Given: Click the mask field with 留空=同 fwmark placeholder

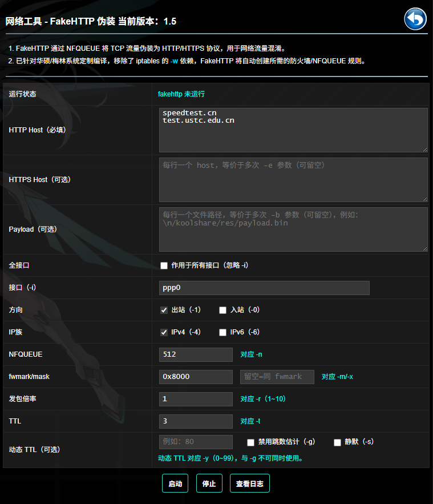Looking at the screenshot, I should click(x=277, y=377).
